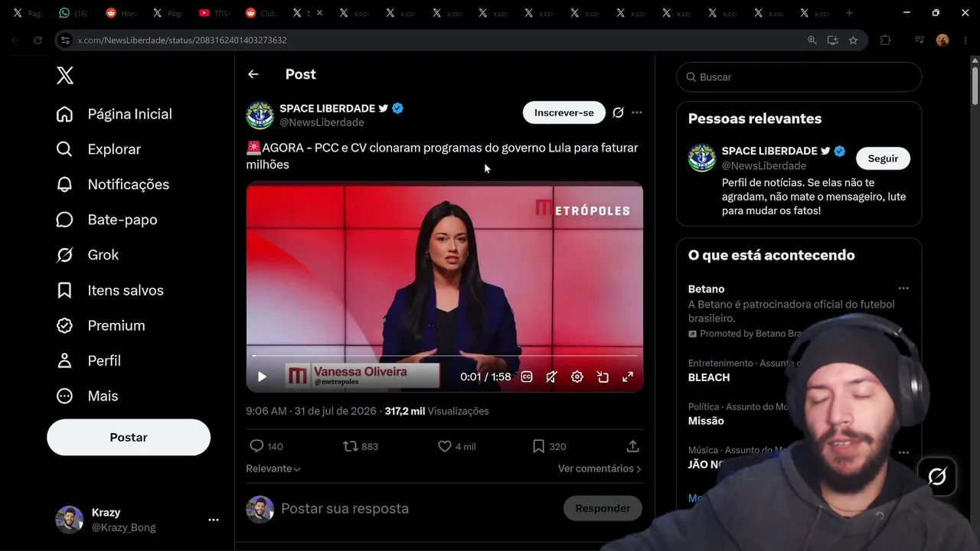This screenshot has height=551, width=980.
Task: Click the floating Grok button
Action: pyautogui.click(x=937, y=477)
